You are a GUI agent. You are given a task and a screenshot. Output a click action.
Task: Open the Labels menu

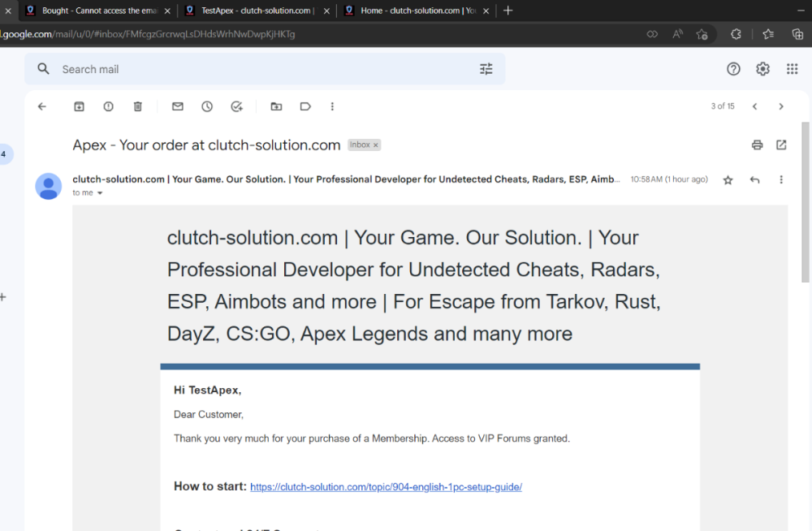305,106
